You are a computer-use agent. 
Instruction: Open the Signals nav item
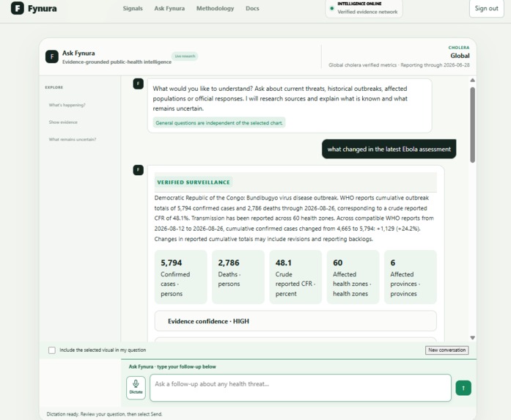(x=133, y=9)
